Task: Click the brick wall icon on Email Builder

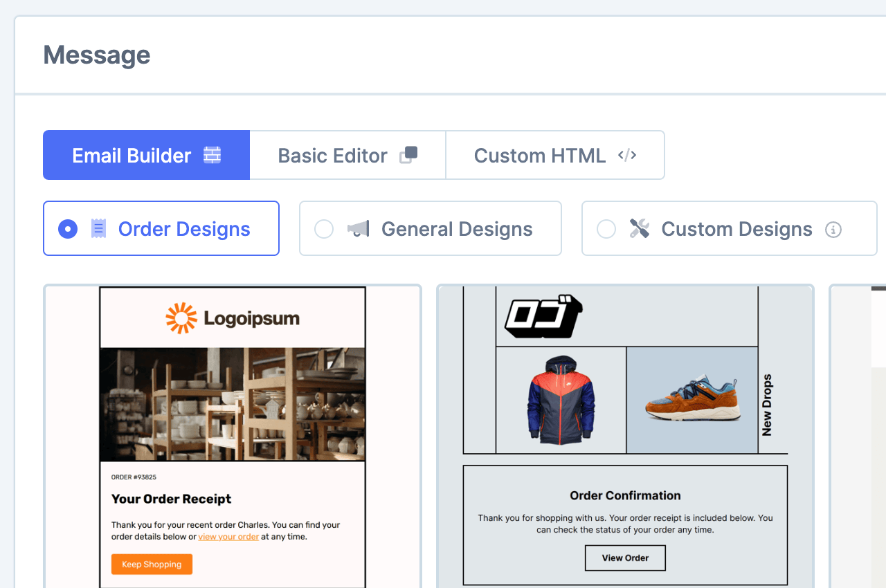Action: [x=212, y=156]
